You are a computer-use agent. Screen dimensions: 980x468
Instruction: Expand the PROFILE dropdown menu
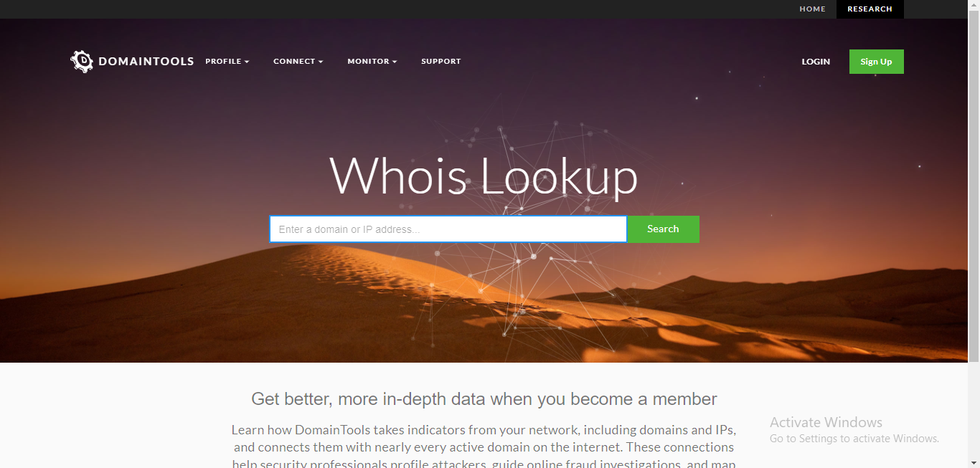[x=227, y=62]
